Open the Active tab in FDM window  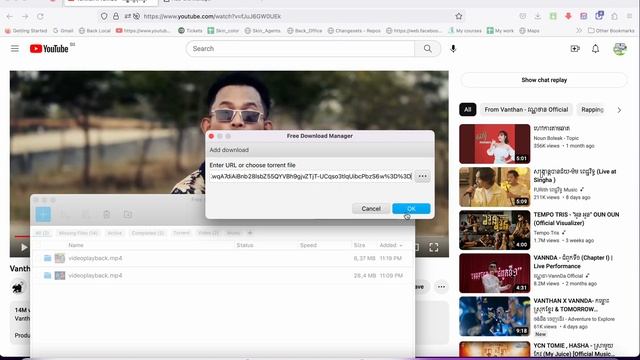click(x=115, y=233)
